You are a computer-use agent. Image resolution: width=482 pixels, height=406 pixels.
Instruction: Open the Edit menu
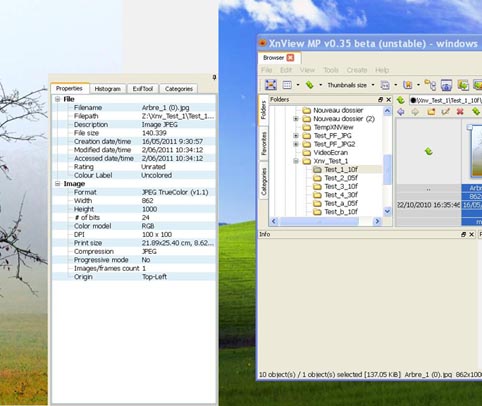(286, 70)
